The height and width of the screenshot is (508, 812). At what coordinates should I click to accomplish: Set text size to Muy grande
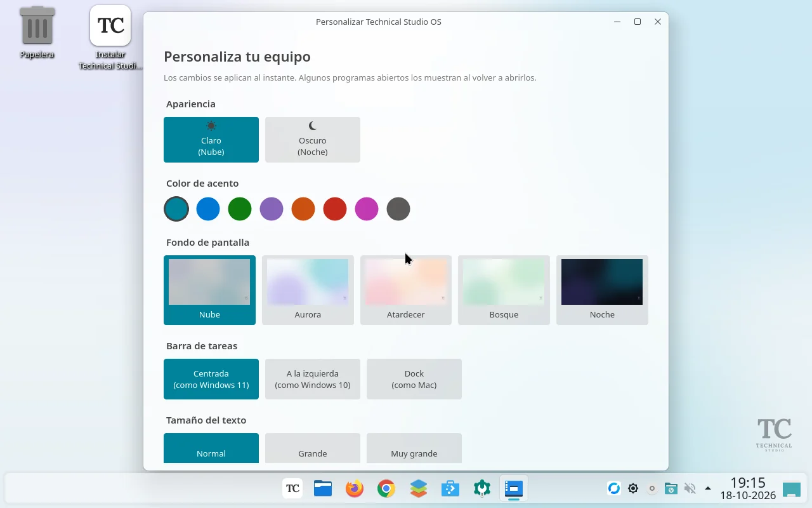(x=414, y=448)
